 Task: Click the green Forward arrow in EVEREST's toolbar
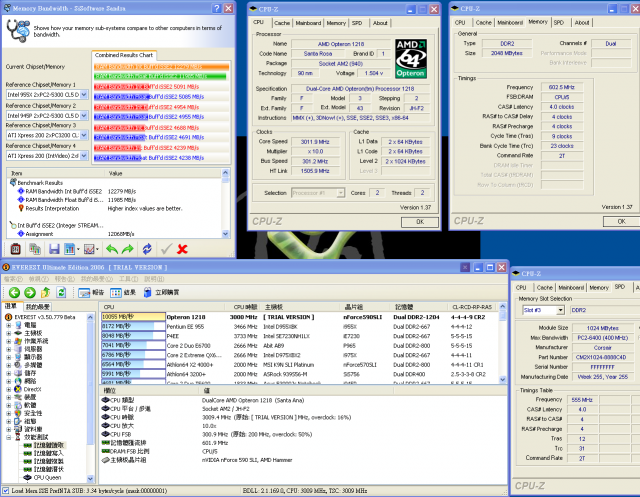point(30,292)
